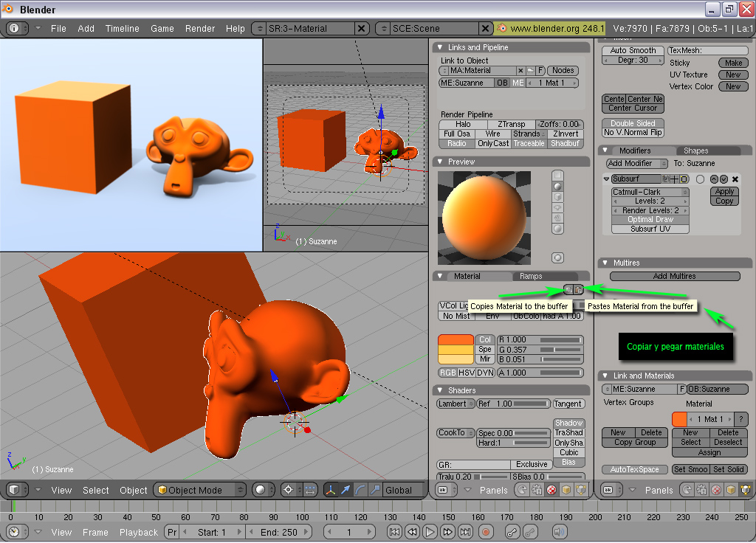This screenshot has width=756, height=543.
Task: Toggle the Halo render option
Action: click(463, 124)
